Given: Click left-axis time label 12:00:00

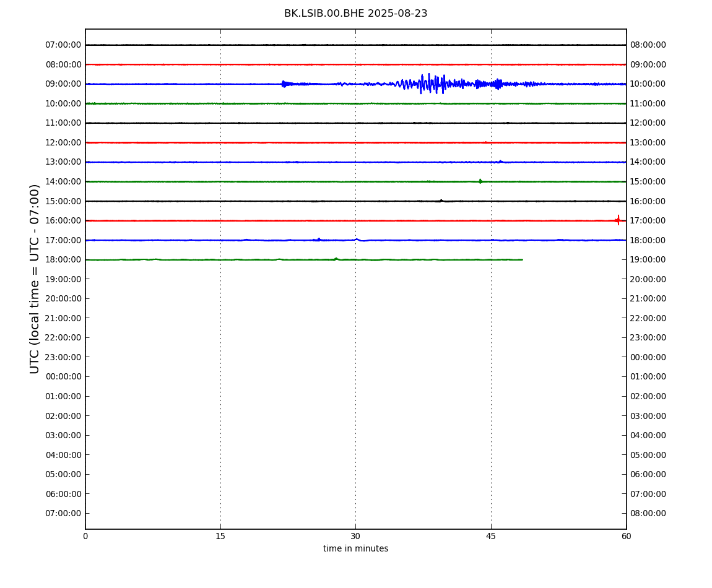Looking at the screenshot, I should [x=64, y=142].
